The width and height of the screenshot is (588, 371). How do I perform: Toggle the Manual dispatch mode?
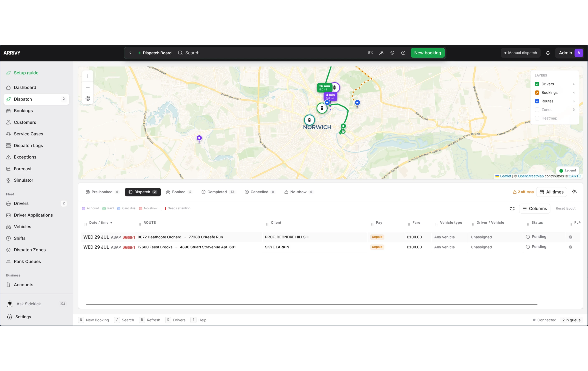(520, 53)
